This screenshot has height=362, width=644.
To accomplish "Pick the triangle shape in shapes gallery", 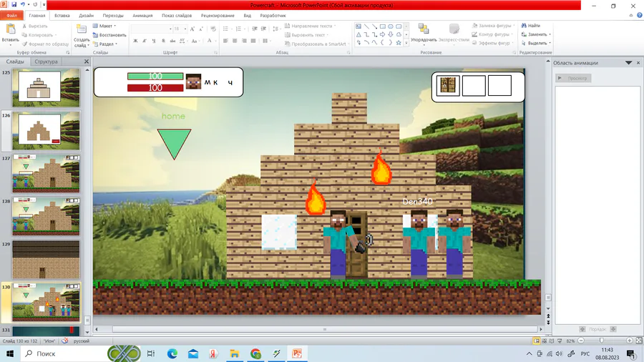I will [358, 34].
